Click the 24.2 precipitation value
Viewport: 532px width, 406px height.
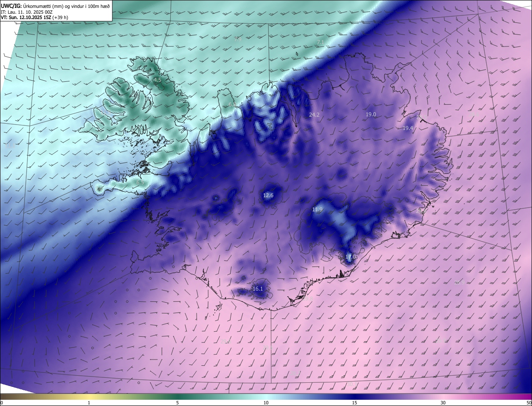click(314, 115)
